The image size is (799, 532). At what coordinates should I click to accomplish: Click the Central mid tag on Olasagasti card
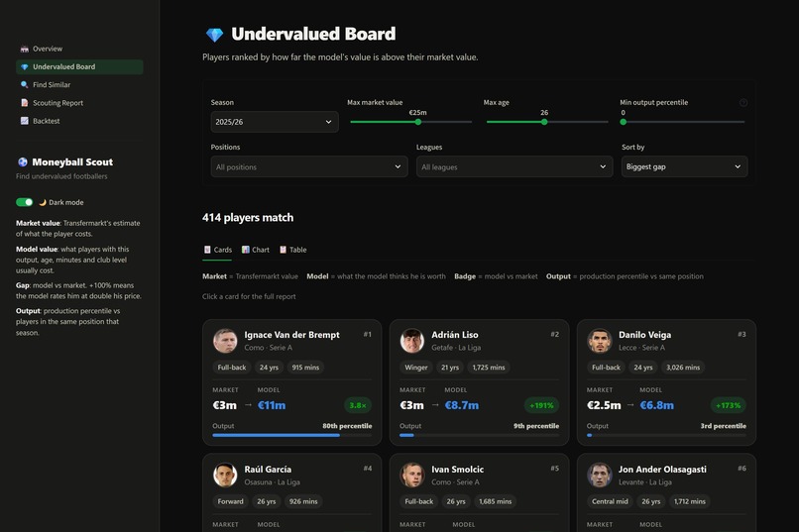[610, 501]
